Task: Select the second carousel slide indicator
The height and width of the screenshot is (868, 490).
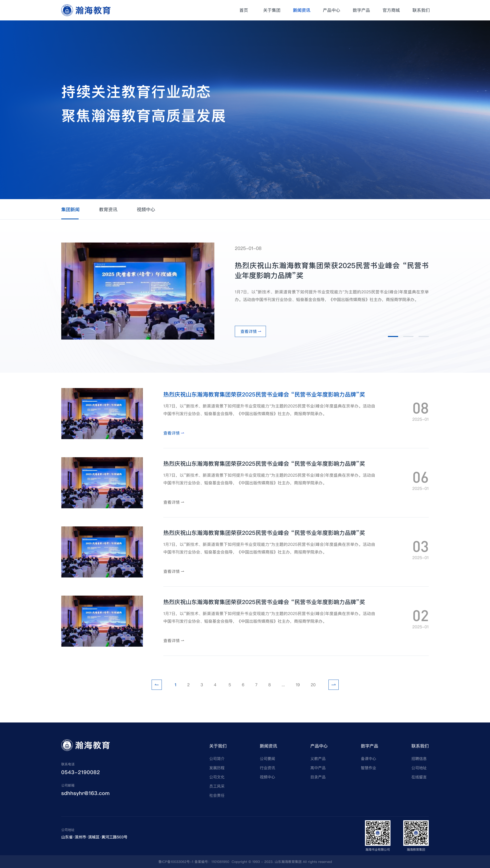Action: pos(408,336)
